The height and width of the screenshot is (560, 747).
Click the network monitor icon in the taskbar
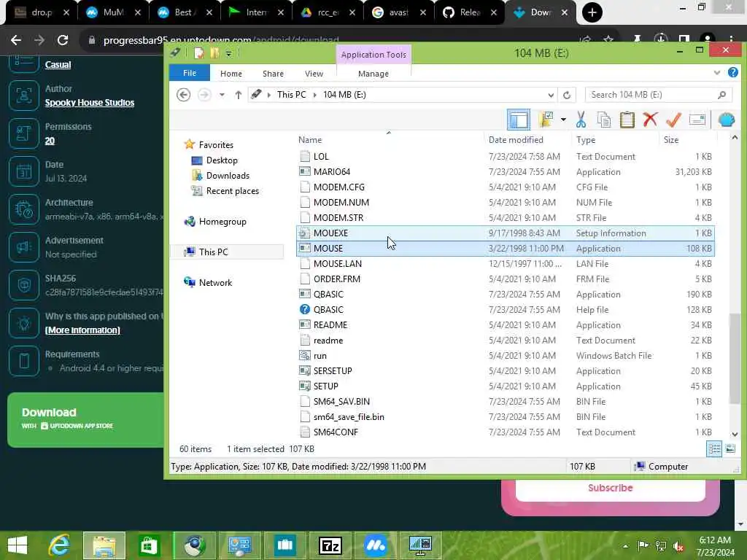coord(420,545)
